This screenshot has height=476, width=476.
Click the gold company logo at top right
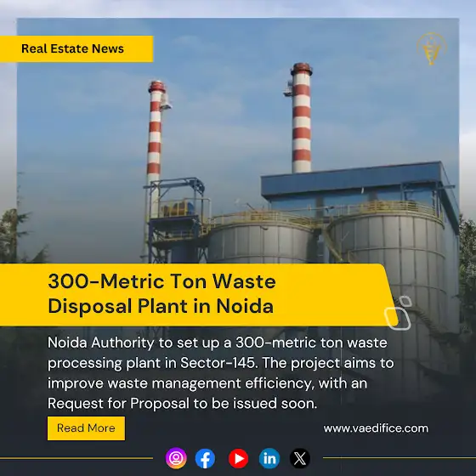(x=432, y=49)
